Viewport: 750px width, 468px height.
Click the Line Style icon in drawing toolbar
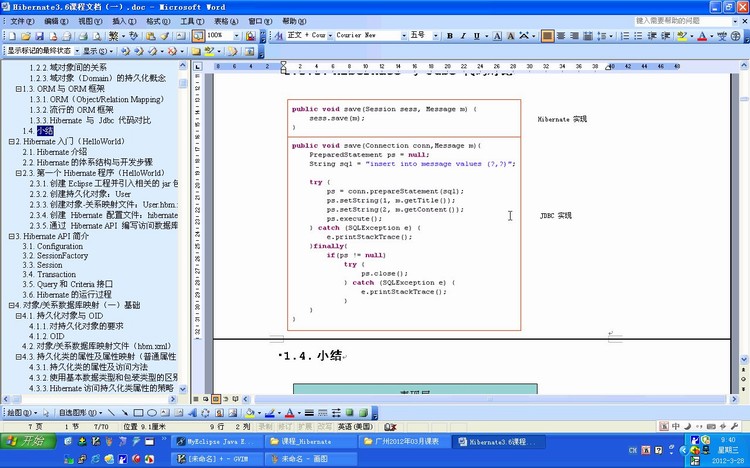click(309, 412)
